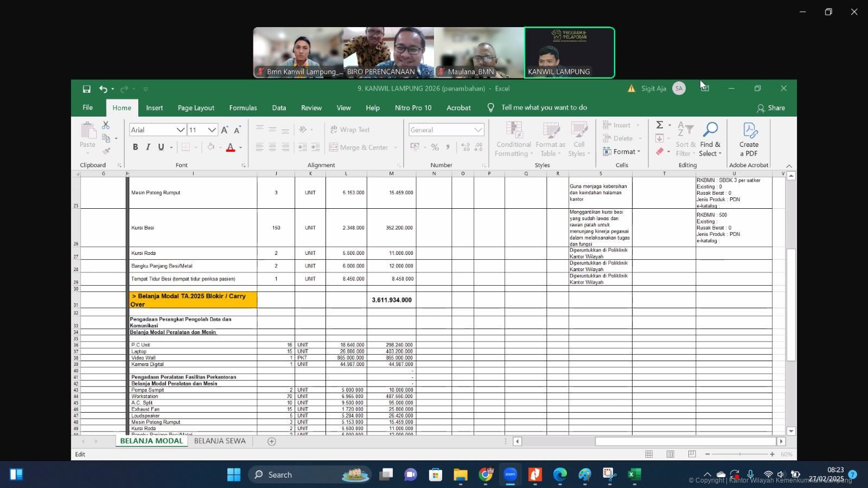Click the Save icon in Excel title bar
This screenshot has width=868, height=488.
coord(86,88)
